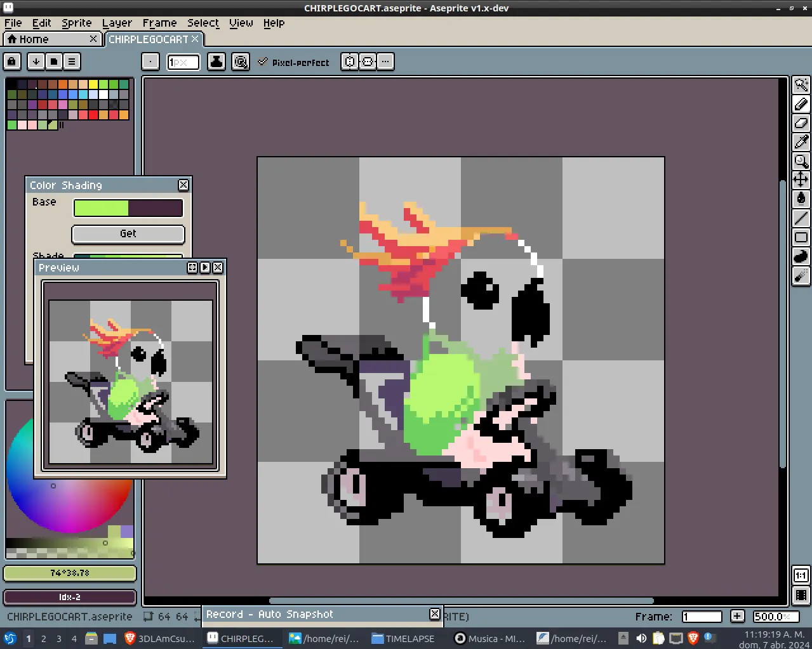Close the CHIRPLEGOCART tab
The image size is (812, 649).
click(195, 39)
